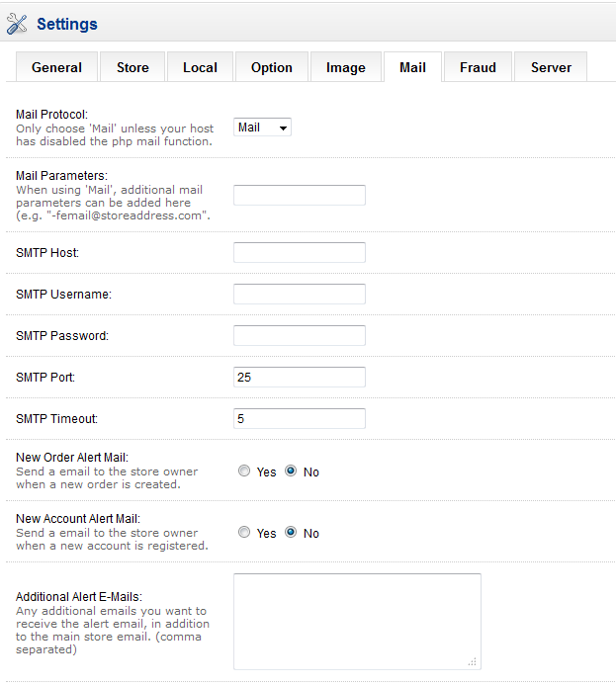Select No for New Account Alert Mail
The width and height of the screenshot is (616, 686).
[x=291, y=533]
